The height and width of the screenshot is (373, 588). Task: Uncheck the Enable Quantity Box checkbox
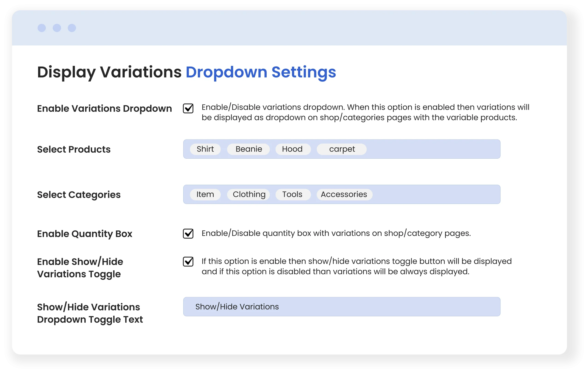pyautogui.click(x=188, y=234)
